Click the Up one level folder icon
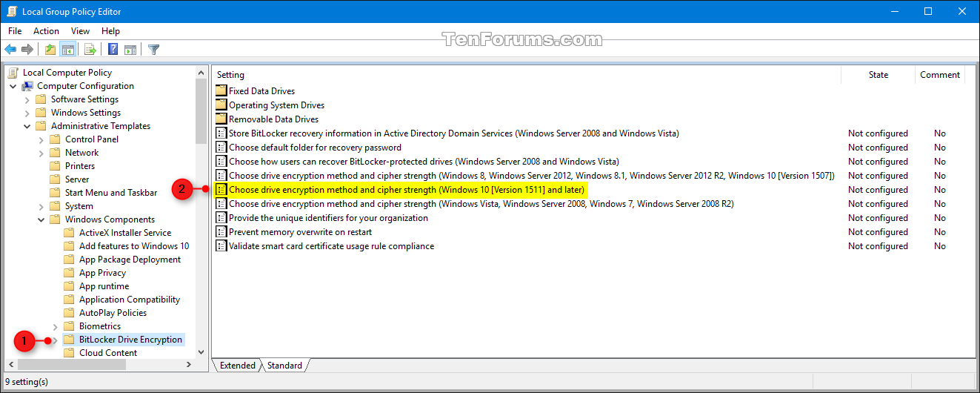Viewport: 980px width, 393px height. pyautogui.click(x=50, y=50)
